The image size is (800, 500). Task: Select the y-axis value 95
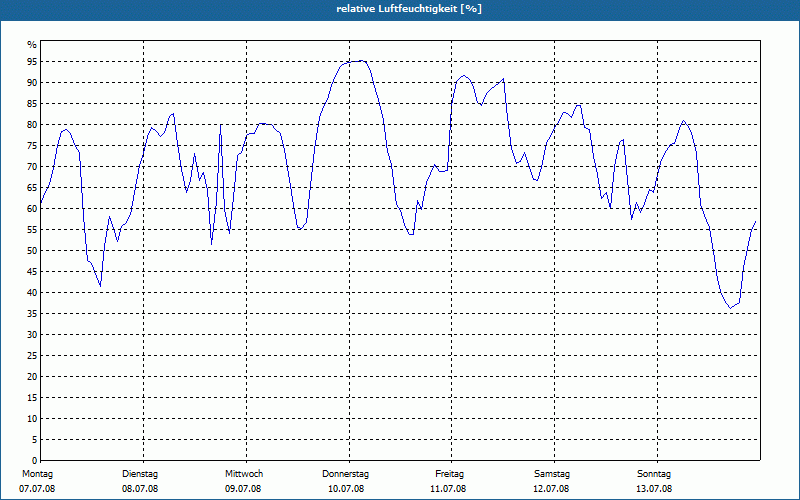(x=32, y=62)
